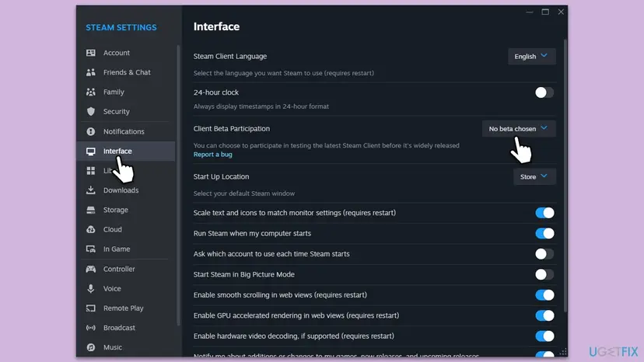Open the Client Beta Participation dropdown
644x362 pixels.
point(519,128)
